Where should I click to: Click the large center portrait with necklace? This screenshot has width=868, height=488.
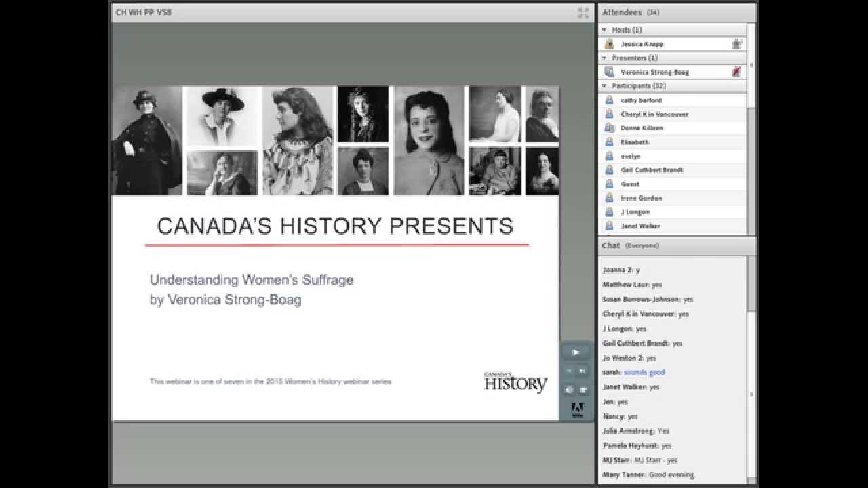click(x=429, y=140)
